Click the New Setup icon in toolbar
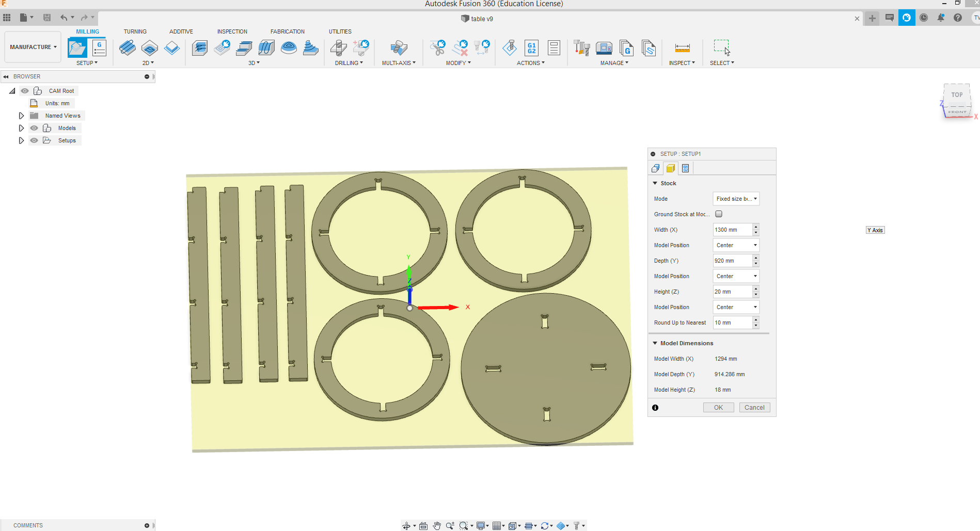 (77, 48)
